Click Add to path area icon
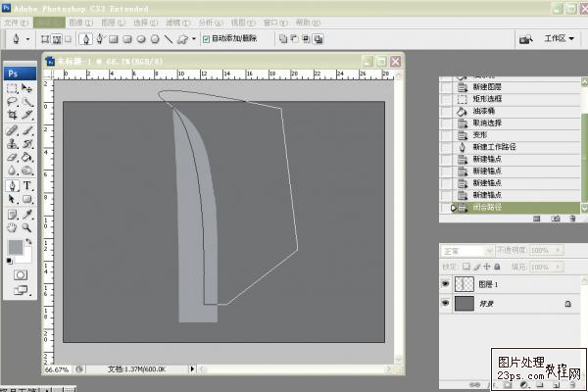 click(x=283, y=39)
